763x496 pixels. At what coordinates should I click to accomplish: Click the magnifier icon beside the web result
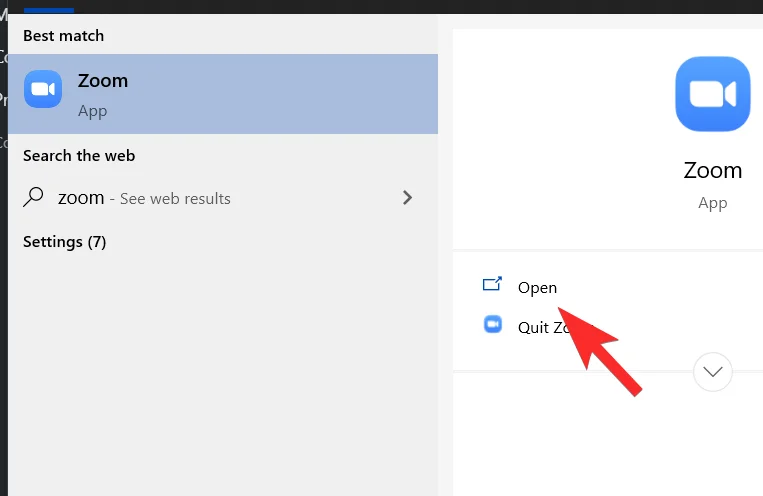point(34,197)
